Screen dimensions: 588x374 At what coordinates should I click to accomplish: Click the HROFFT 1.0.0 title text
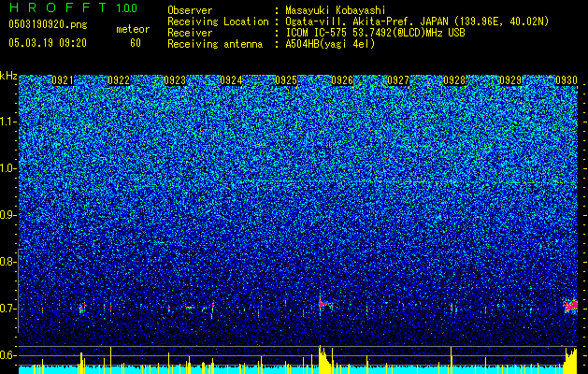pyautogui.click(x=73, y=7)
